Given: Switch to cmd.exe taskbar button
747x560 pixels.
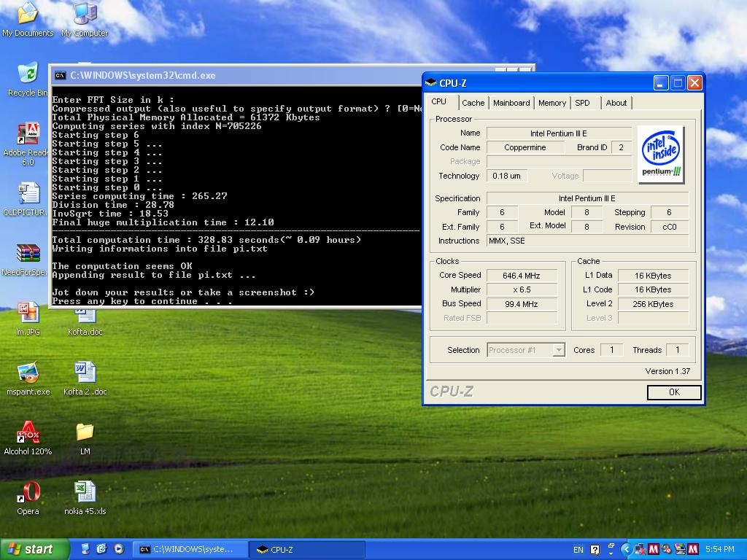Looking at the screenshot, I should point(190,550).
